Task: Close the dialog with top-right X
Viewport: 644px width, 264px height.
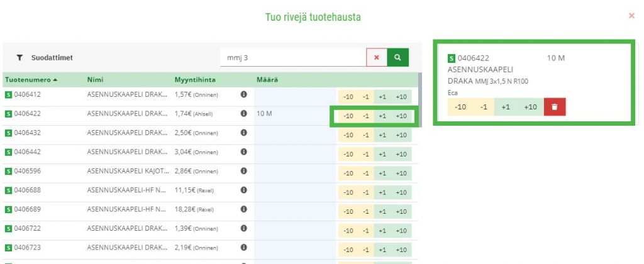Action: [631, 16]
